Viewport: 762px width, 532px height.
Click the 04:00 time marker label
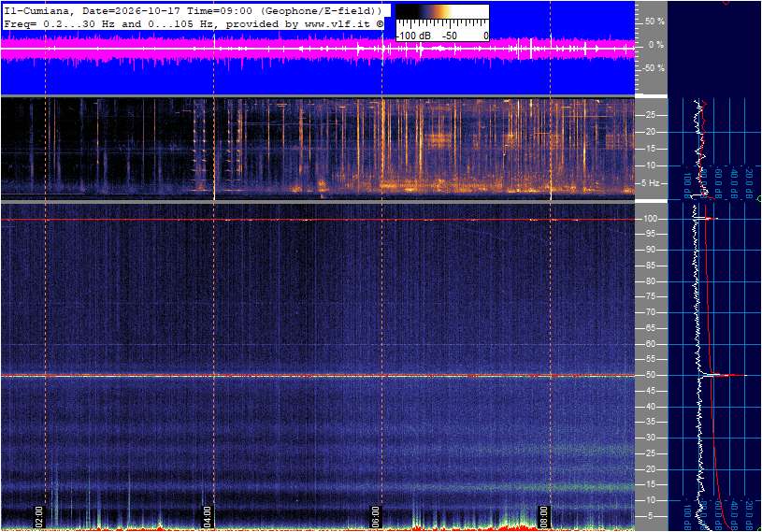[207, 516]
